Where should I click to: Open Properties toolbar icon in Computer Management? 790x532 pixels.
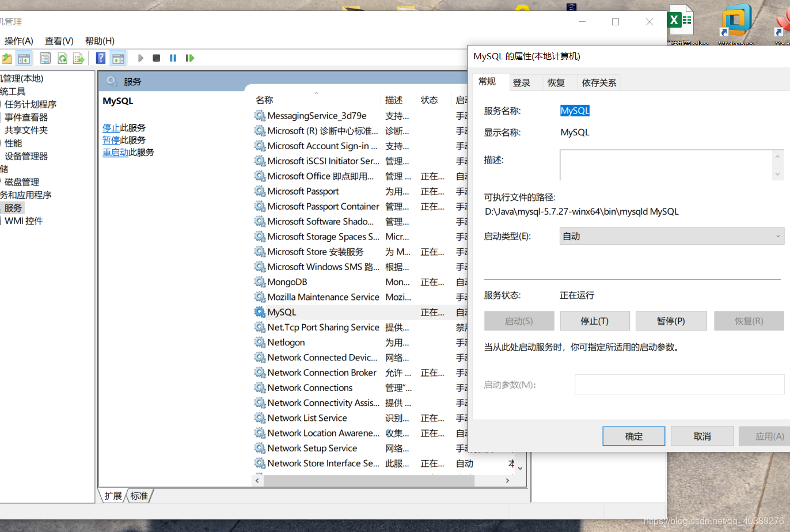click(45, 58)
